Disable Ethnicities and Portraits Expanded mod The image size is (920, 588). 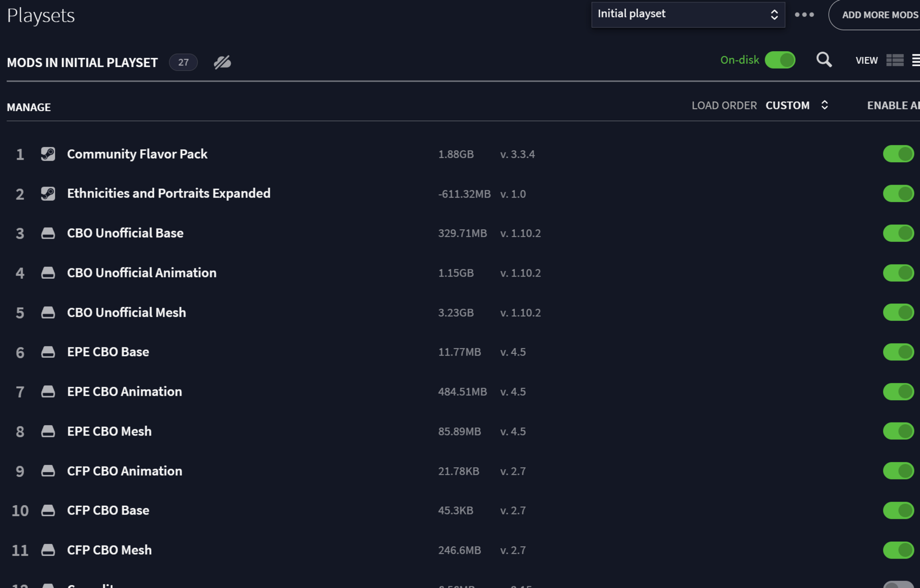[x=898, y=193]
